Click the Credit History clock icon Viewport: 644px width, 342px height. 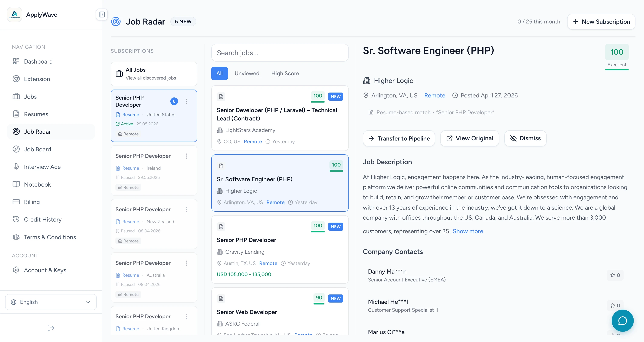(16, 219)
